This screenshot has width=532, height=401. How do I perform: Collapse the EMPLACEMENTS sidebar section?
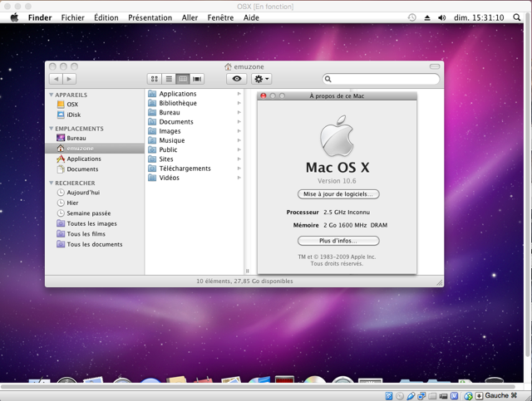(52, 129)
